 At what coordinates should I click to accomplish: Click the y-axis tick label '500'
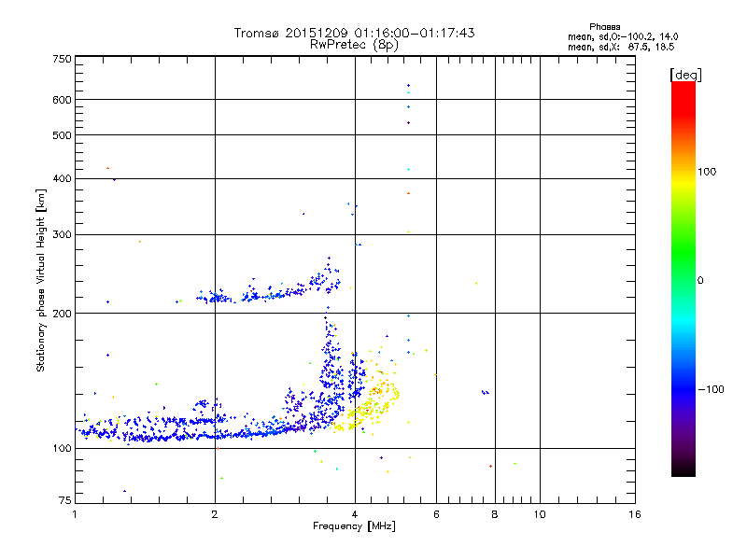(x=62, y=135)
